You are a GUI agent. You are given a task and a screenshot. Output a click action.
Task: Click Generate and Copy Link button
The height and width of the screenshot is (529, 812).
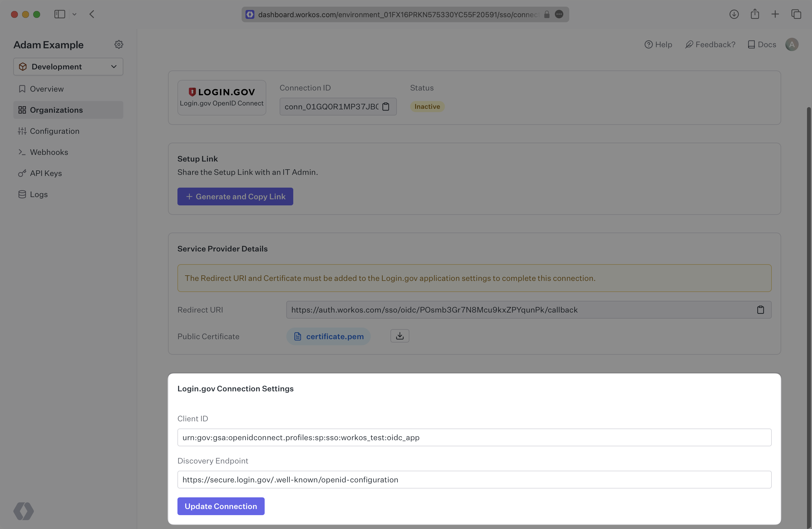[x=235, y=197]
